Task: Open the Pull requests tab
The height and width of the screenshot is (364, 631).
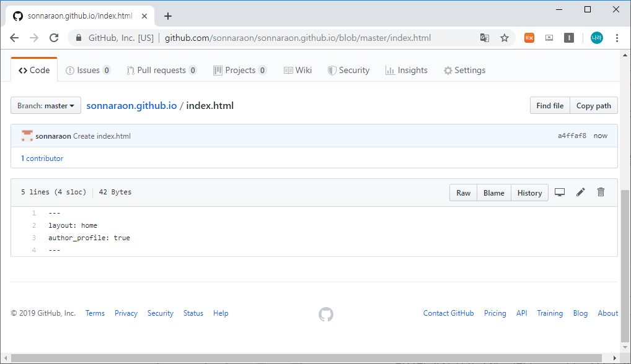Action: coord(161,71)
